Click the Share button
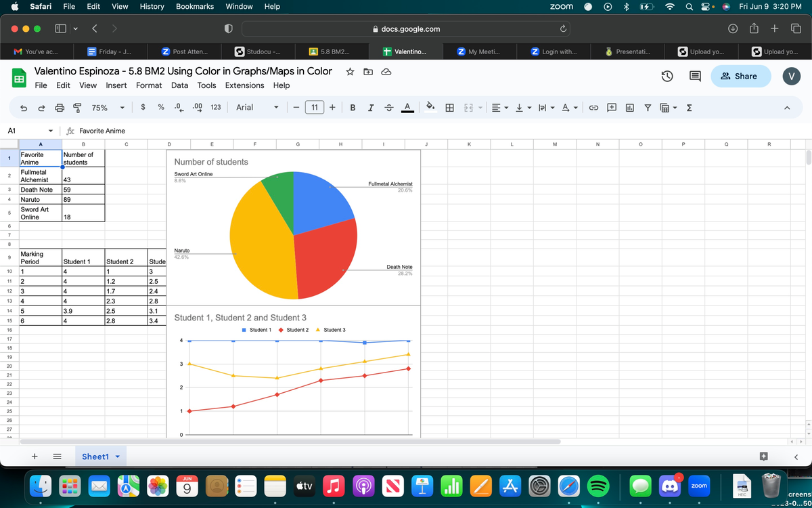Viewport: 812px width, 508px height. coord(740,77)
